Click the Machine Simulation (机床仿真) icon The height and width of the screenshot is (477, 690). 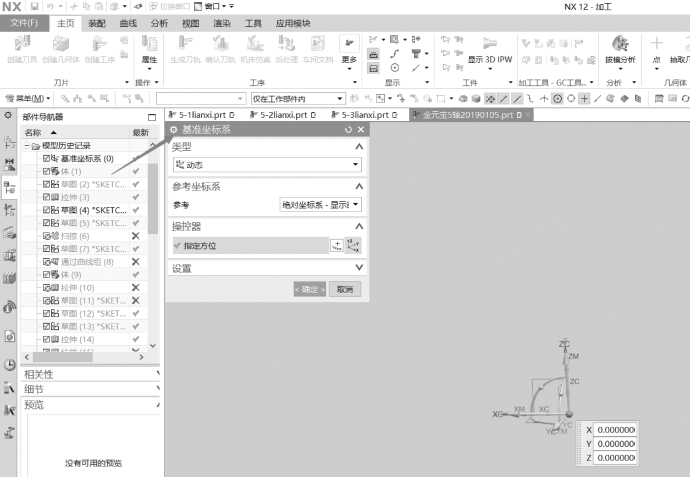click(255, 44)
